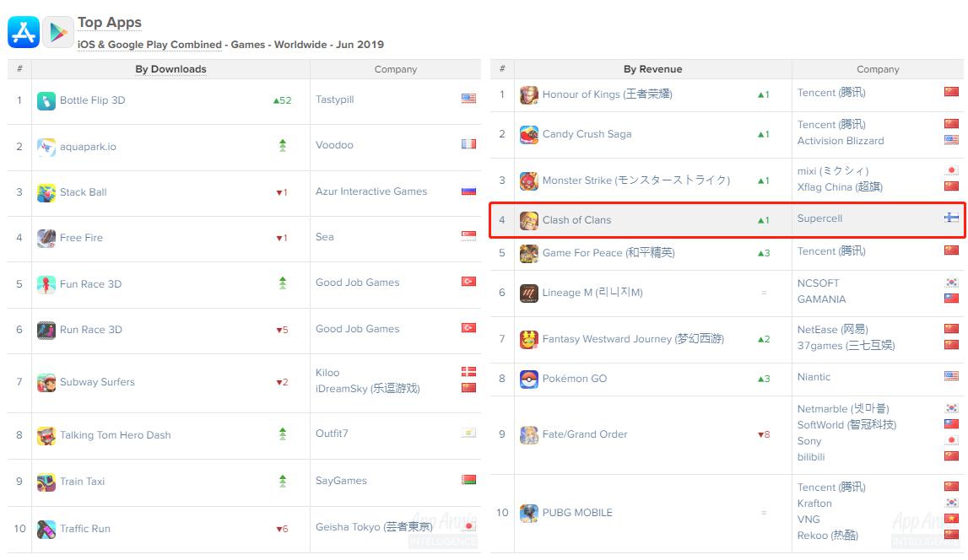Click the Niantic company name
This screenshot has width=968, height=560.
pos(814,377)
